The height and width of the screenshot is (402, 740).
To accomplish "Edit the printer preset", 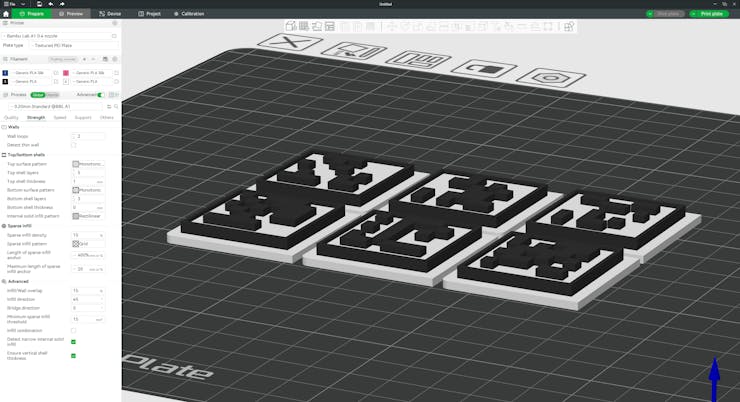I will point(114,36).
